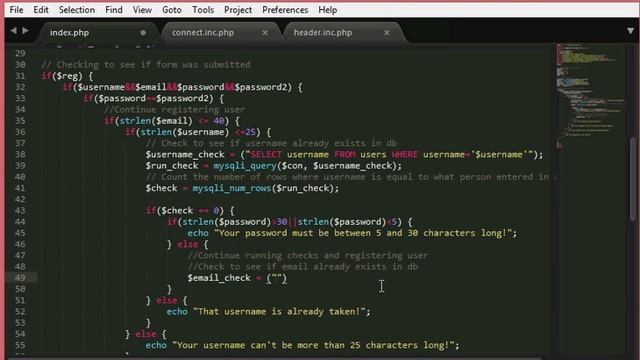
Task: Open the Preferences menu
Action: pos(285,10)
